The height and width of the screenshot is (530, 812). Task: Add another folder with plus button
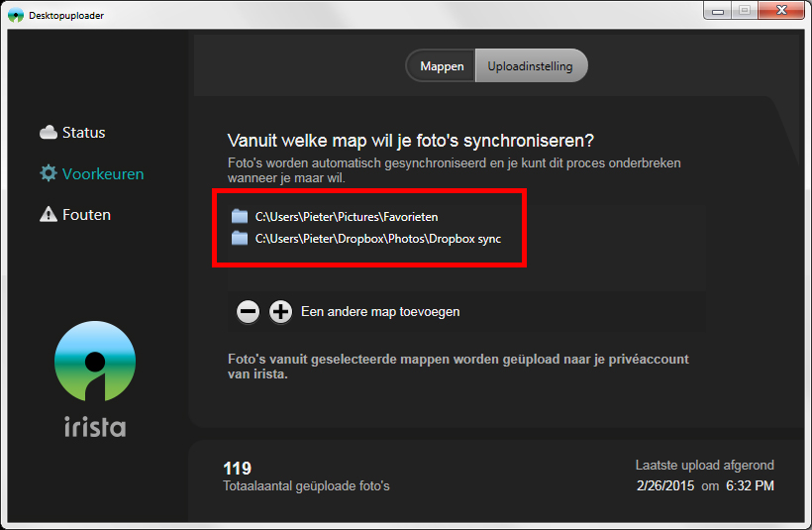tap(280, 312)
